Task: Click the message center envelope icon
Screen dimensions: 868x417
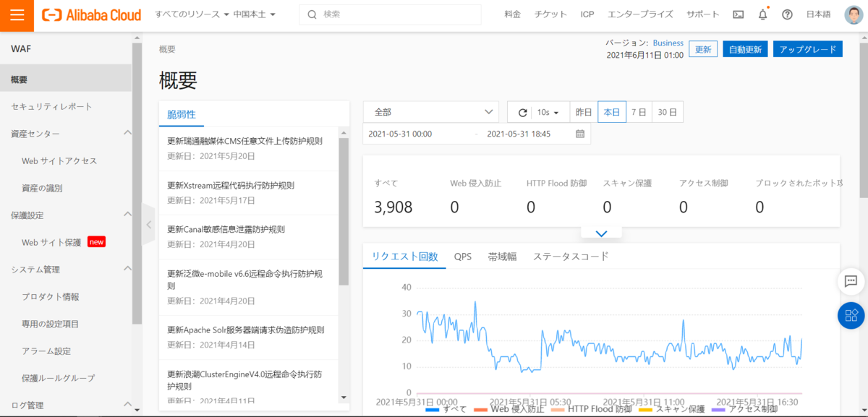Action: (738, 14)
